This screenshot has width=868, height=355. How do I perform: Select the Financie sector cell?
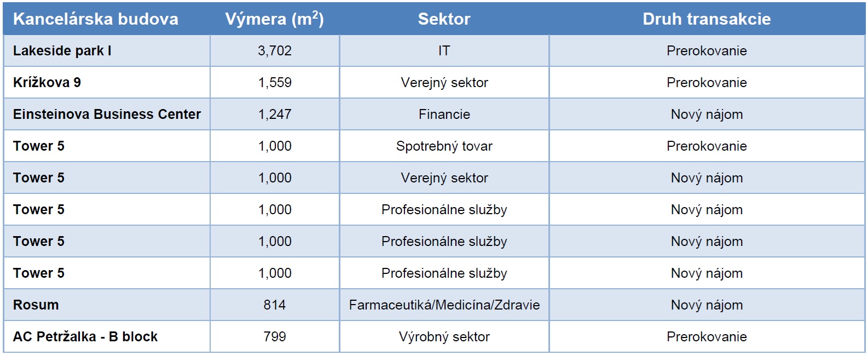(444, 114)
